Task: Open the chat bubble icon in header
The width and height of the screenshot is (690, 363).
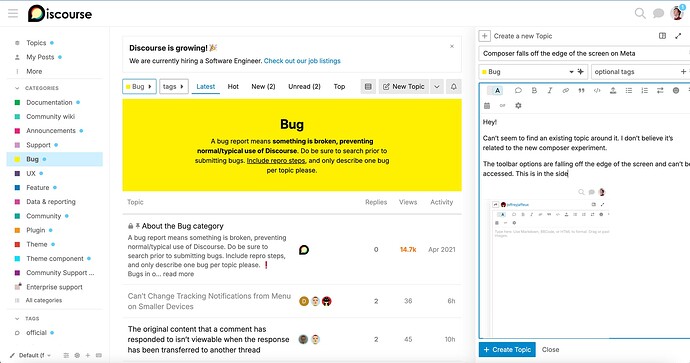Action: [x=658, y=13]
